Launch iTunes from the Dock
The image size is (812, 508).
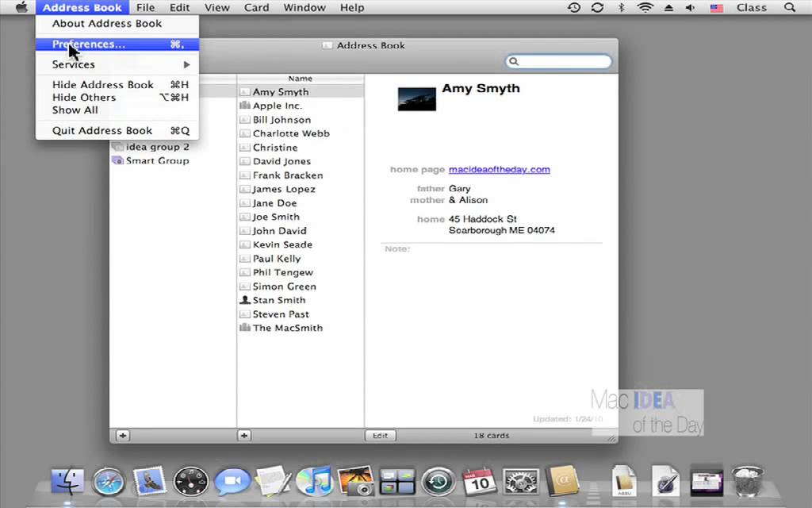314,481
